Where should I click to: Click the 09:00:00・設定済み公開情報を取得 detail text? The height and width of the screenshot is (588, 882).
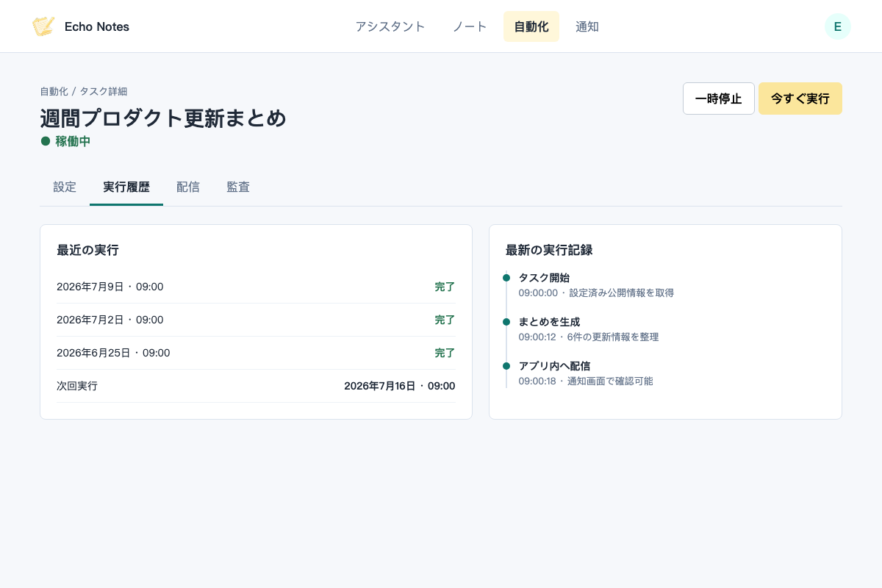pos(596,293)
